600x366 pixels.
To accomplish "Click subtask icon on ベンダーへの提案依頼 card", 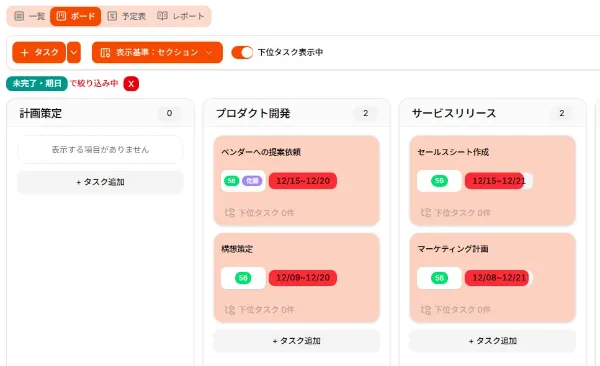I will pos(230,212).
